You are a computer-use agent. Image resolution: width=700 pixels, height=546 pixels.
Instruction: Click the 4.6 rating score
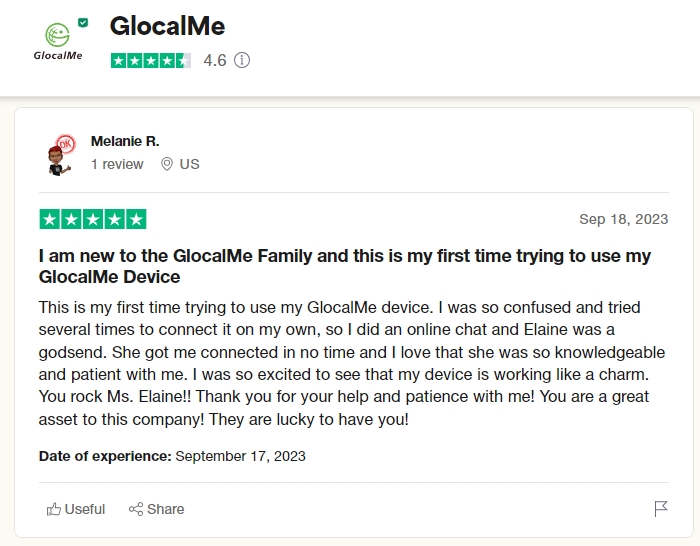click(215, 60)
